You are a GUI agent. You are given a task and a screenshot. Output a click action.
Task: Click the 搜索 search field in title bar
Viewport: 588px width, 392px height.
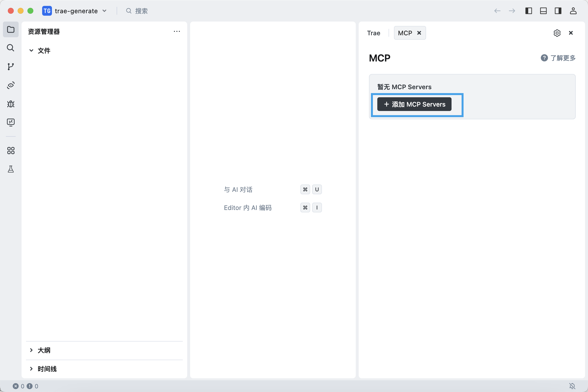click(141, 11)
